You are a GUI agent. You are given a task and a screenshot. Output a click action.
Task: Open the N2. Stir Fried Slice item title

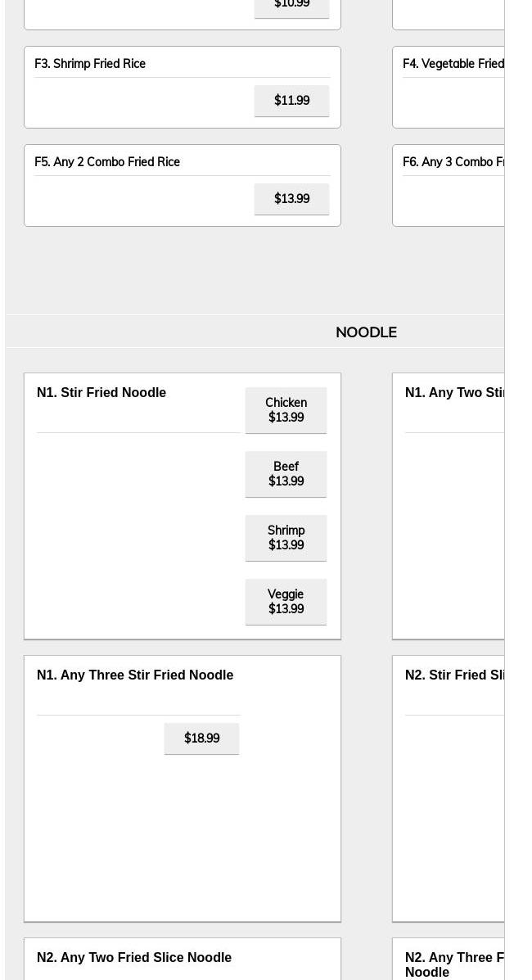pyautogui.click(x=454, y=675)
